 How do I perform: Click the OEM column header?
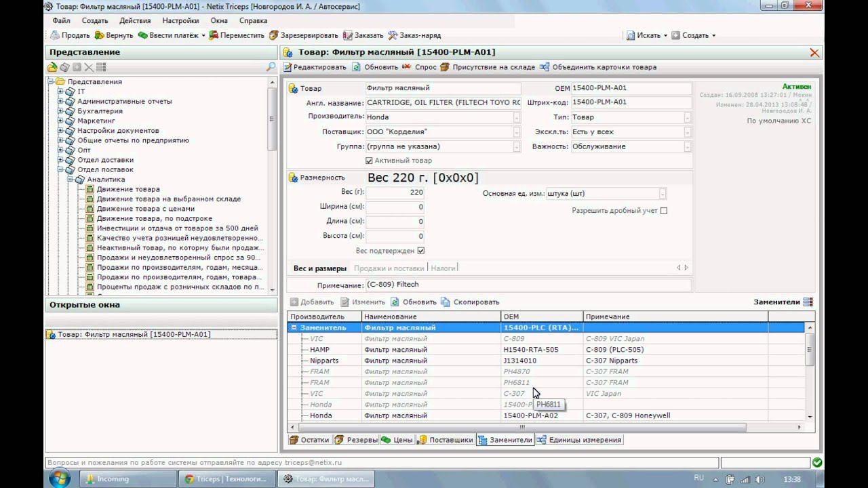click(542, 317)
